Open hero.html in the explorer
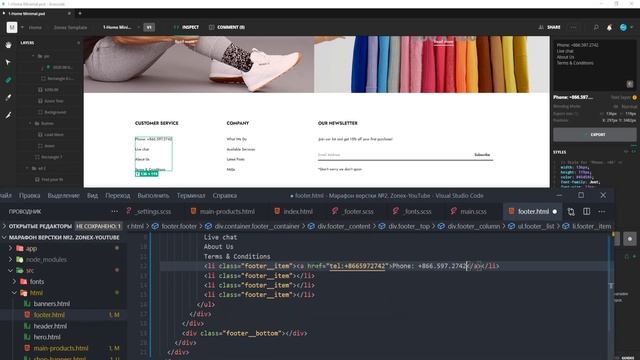 47,337
